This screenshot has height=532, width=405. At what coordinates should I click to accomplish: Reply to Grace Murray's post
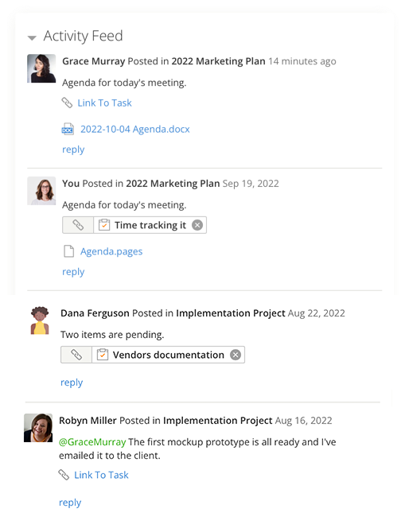point(73,150)
